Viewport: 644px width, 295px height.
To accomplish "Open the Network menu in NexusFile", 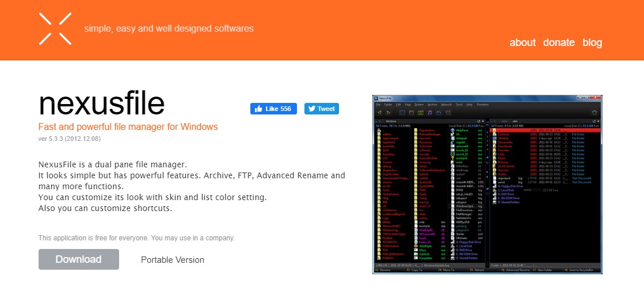I will [x=447, y=105].
